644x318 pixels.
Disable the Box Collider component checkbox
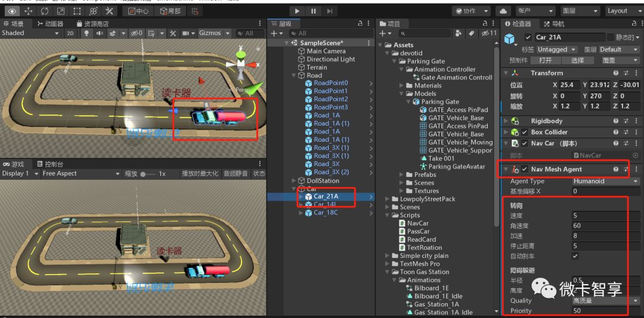[524, 132]
